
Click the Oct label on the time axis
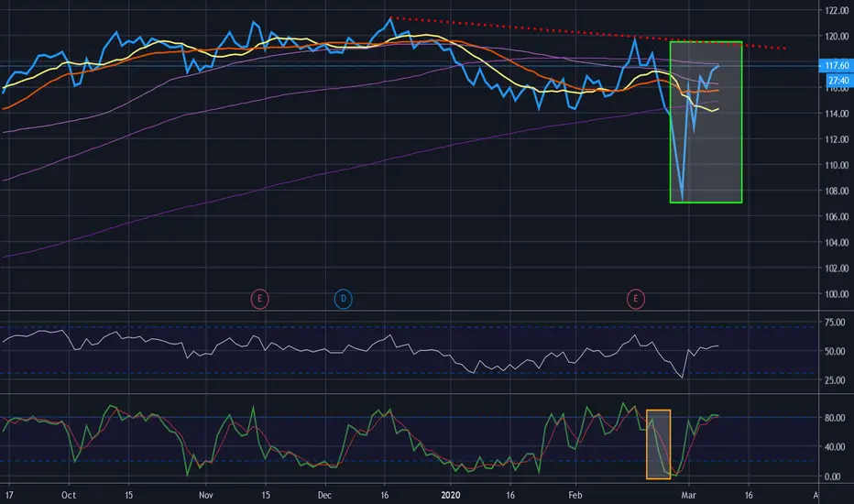69,495
